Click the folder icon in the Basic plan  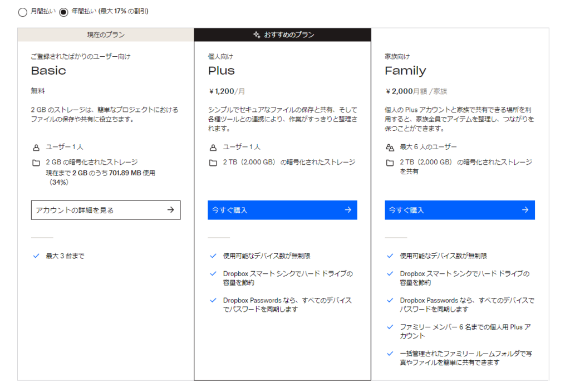(36, 163)
